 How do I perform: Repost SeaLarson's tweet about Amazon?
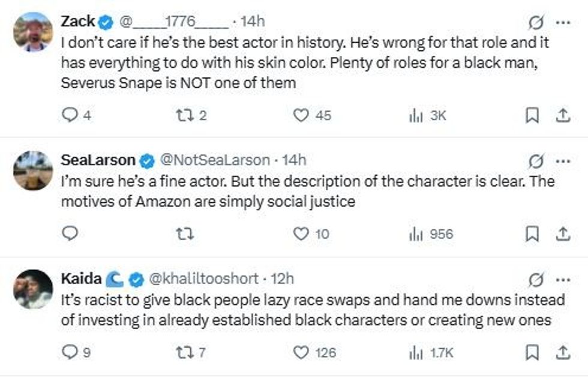[185, 234]
